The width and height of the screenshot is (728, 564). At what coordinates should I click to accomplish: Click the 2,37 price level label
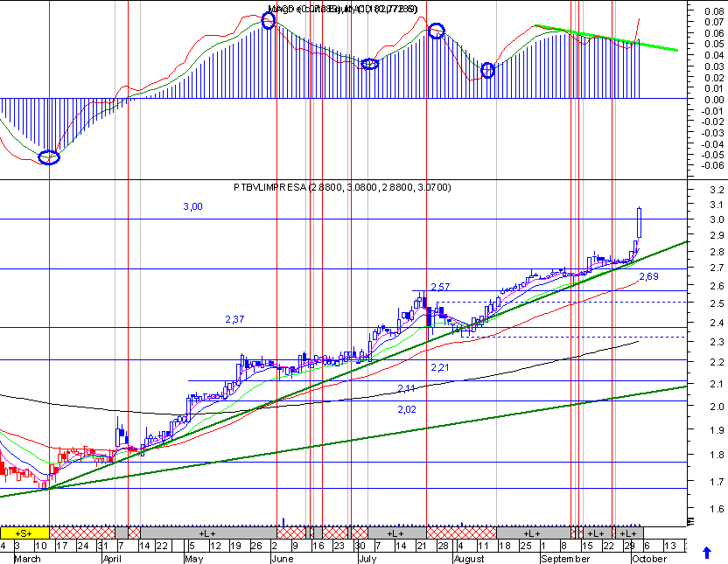point(234,319)
